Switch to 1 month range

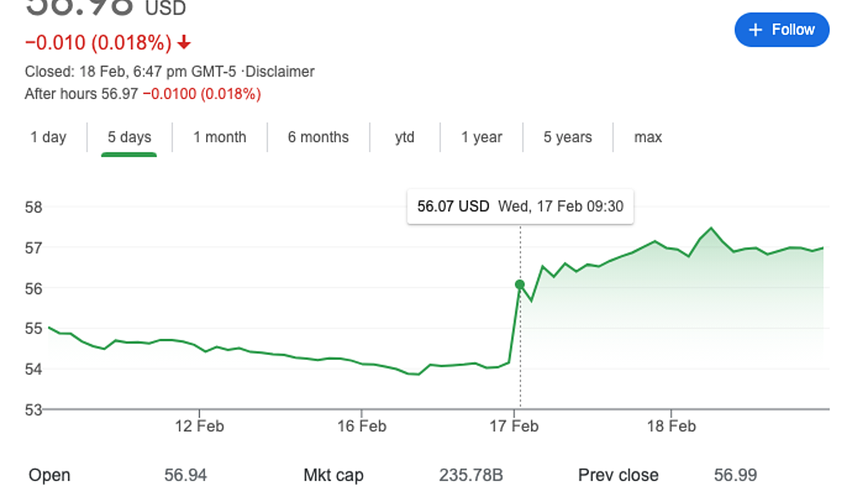pyautogui.click(x=220, y=137)
